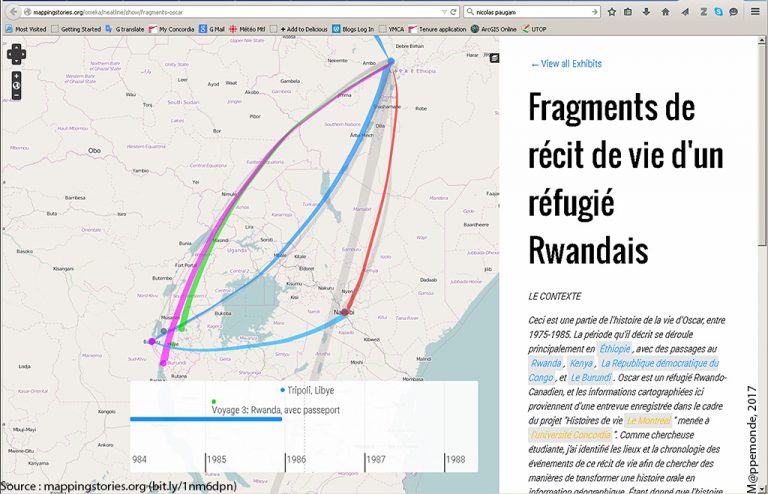Viewport: 768px width, 494px height.
Task: Open the G translate bookmark
Action: point(126,29)
